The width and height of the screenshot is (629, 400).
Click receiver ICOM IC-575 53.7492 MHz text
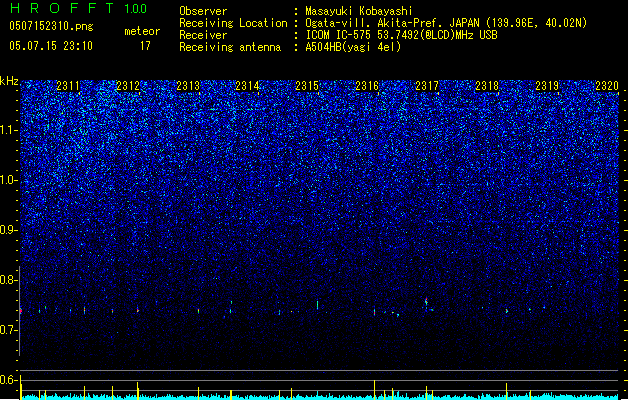coord(401,35)
